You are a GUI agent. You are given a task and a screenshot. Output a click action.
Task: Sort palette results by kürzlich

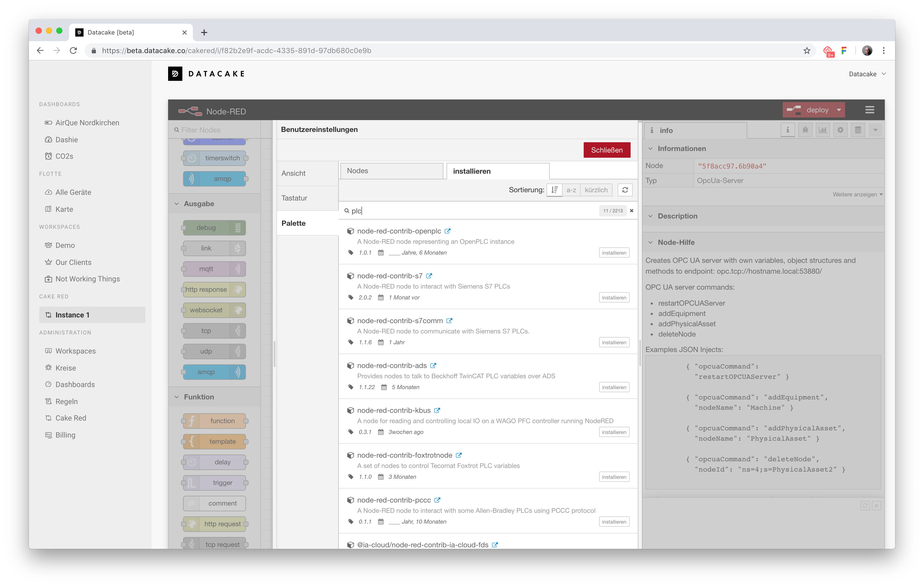596,189
